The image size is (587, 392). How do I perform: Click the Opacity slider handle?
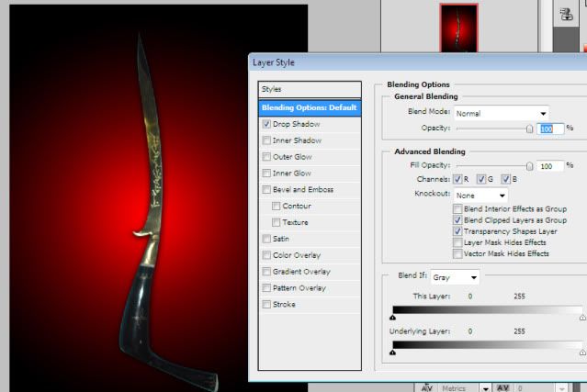pos(529,129)
